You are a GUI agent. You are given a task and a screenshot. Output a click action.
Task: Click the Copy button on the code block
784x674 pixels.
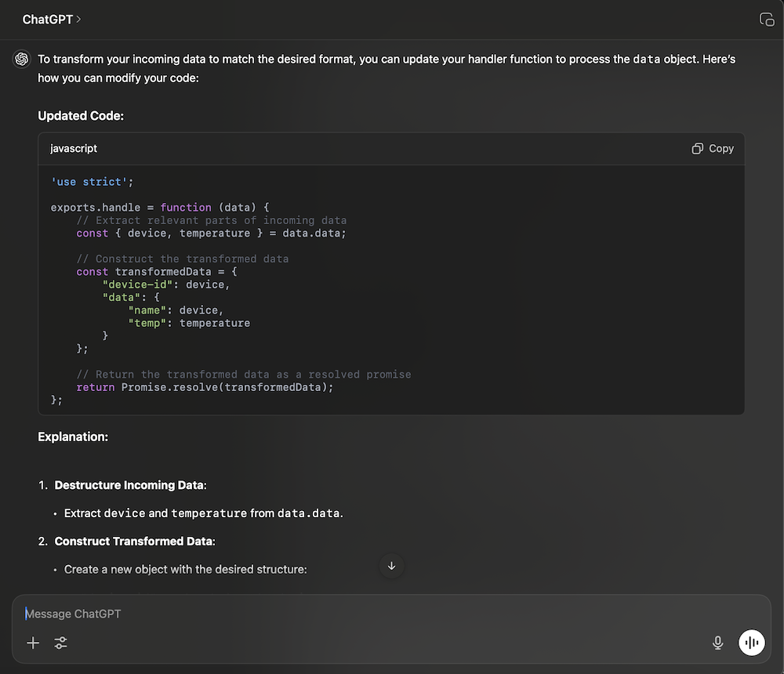pos(712,148)
